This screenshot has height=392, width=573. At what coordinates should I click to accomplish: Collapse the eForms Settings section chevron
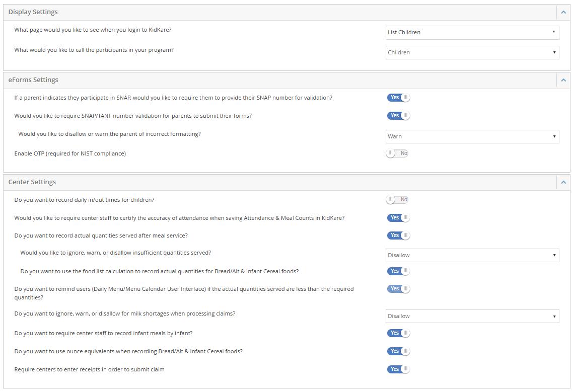pos(563,80)
